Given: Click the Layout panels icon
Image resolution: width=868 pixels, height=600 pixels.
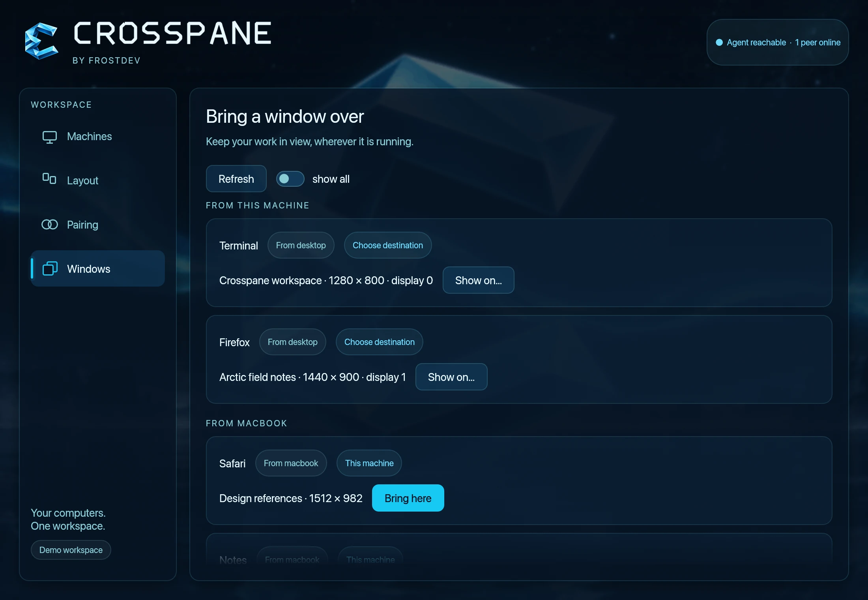Looking at the screenshot, I should pyautogui.click(x=49, y=179).
